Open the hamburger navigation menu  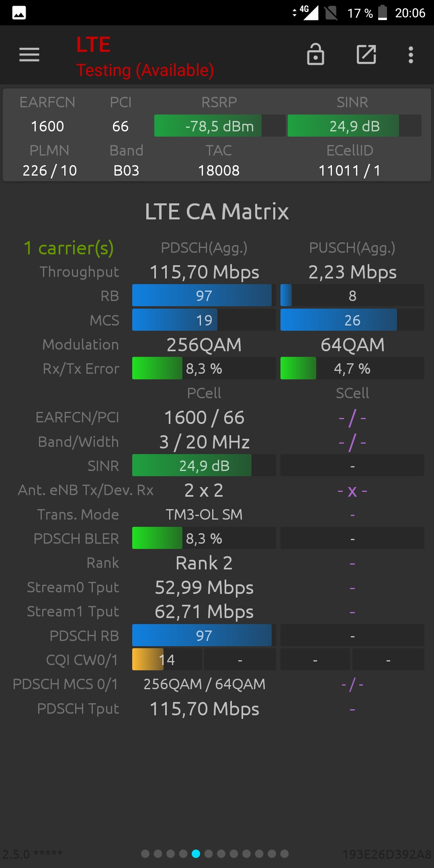tap(29, 55)
